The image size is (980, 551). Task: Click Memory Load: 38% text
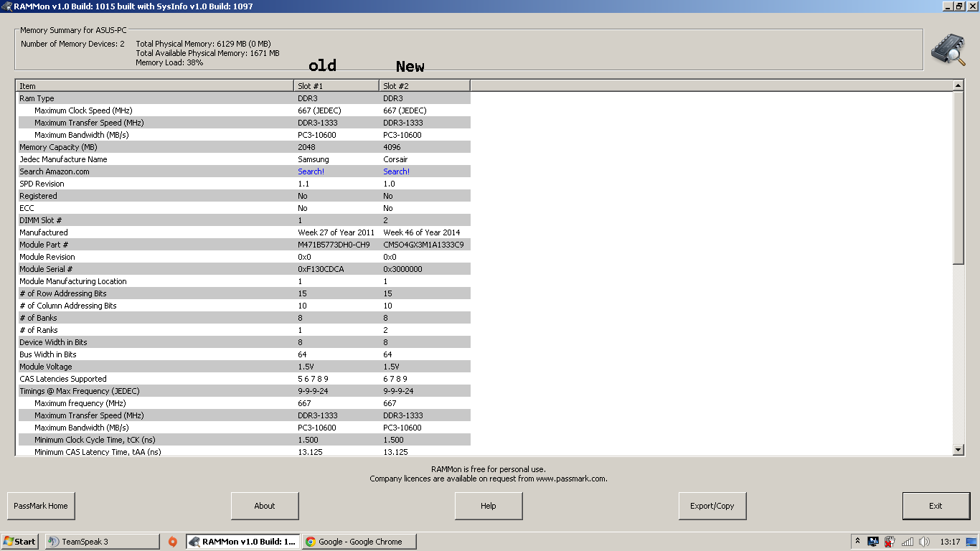click(x=169, y=62)
